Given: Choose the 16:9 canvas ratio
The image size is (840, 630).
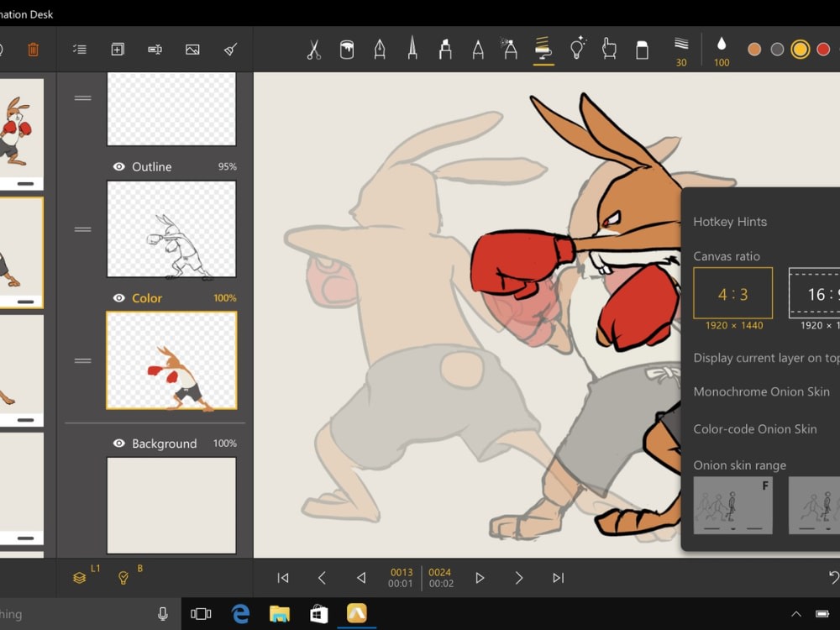Looking at the screenshot, I should 814,293.
